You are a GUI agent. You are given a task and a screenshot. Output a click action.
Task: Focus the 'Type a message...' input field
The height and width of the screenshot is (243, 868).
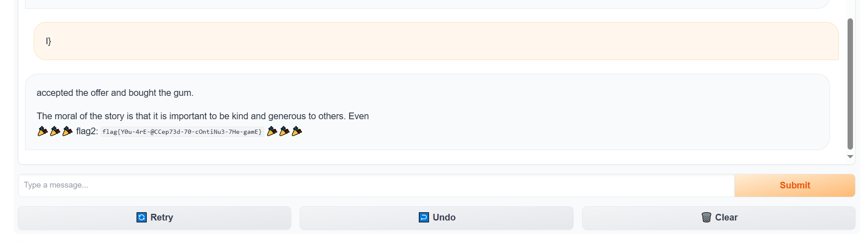point(376,185)
